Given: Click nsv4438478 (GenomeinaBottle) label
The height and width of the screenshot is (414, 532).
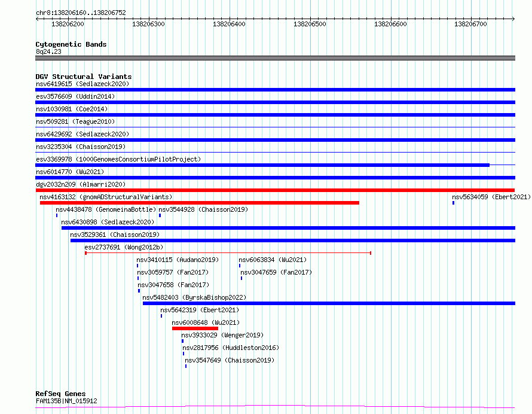Looking at the screenshot, I should pyautogui.click(x=106, y=209).
